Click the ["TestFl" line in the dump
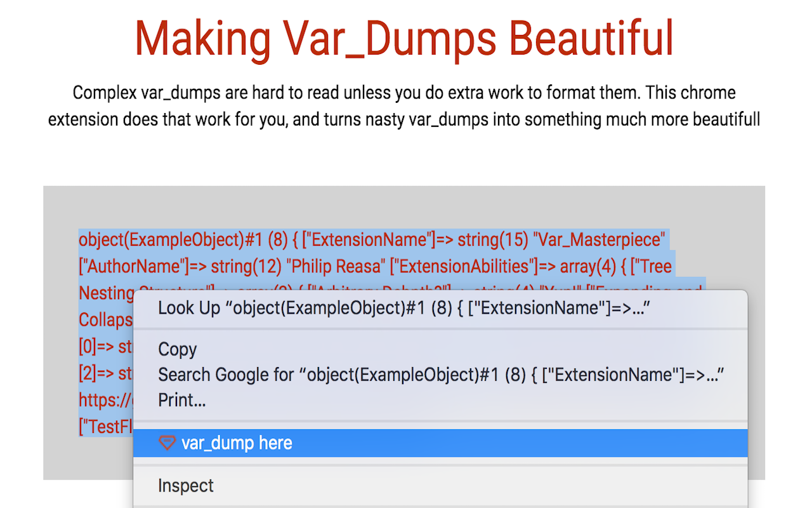This screenshot has width=812, height=508. 105,427
